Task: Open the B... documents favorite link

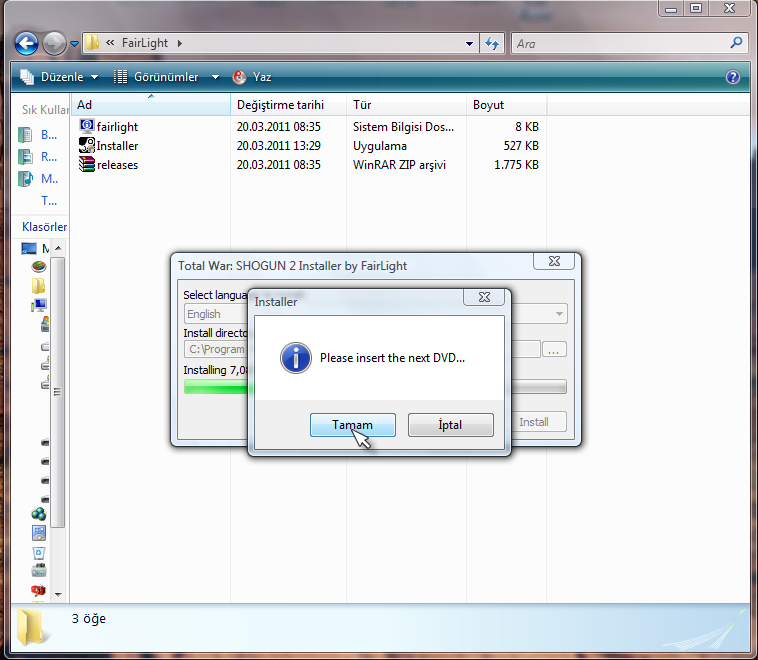Action: (49, 134)
